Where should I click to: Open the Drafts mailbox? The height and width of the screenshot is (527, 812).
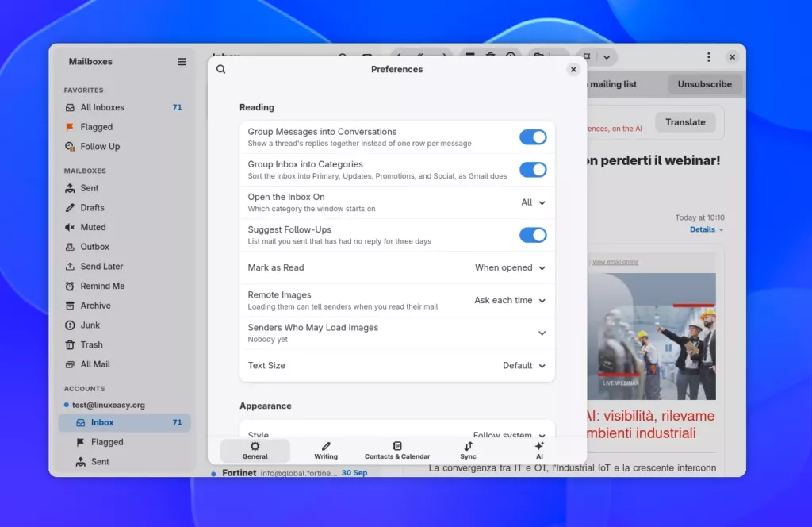(x=124, y=208)
